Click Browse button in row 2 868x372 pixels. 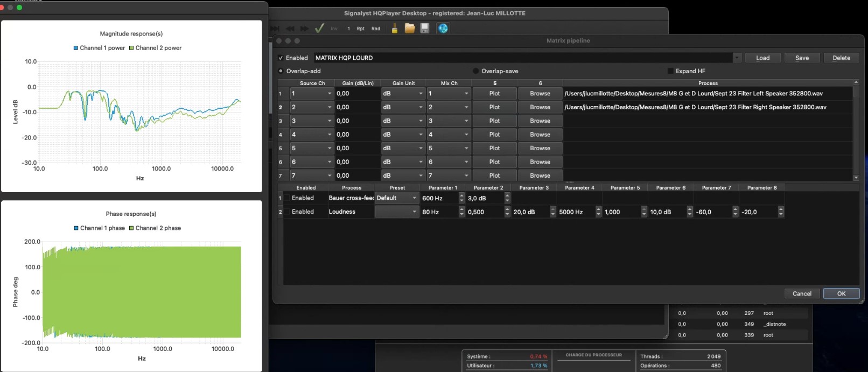coord(540,107)
